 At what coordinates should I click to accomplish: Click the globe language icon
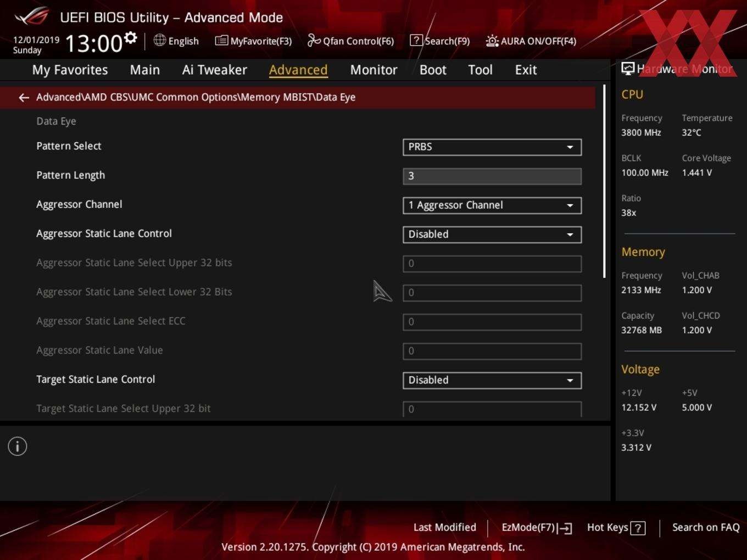coord(159,40)
